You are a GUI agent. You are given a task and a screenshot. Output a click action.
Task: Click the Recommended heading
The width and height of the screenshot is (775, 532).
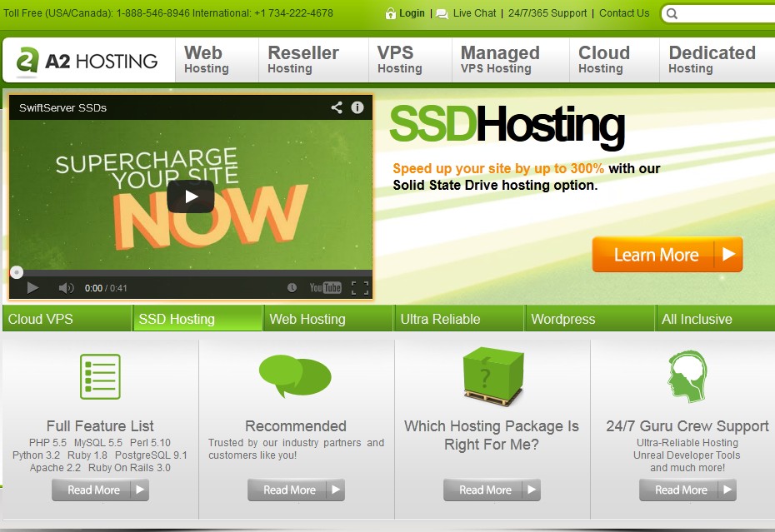point(296,425)
